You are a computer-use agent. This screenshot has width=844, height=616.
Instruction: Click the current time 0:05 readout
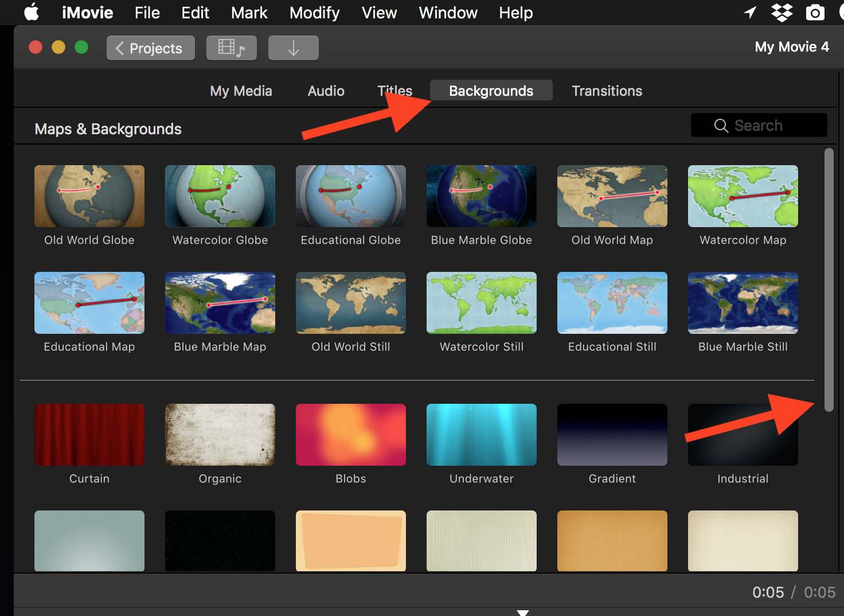768,592
